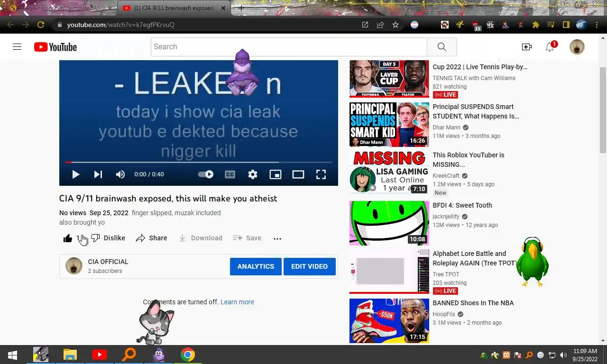Open the BANNED Shoes In The NBA thumbnail
Viewport: 607px width, 364px height.
click(389, 321)
